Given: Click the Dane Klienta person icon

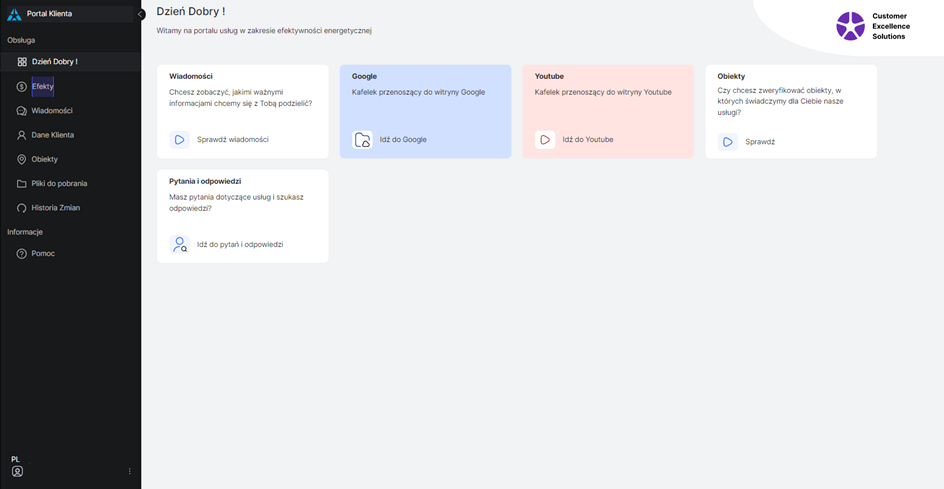Looking at the screenshot, I should [22, 135].
